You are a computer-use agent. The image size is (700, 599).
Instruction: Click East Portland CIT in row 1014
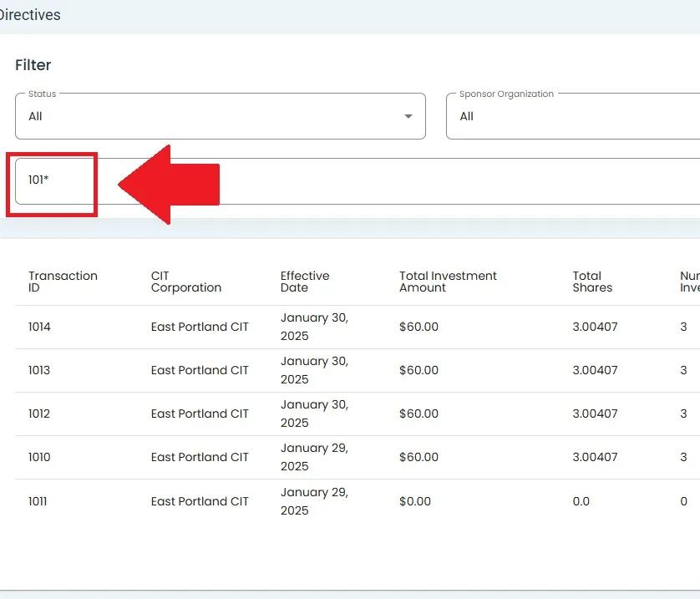pyautogui.click(x=200, y=327)
